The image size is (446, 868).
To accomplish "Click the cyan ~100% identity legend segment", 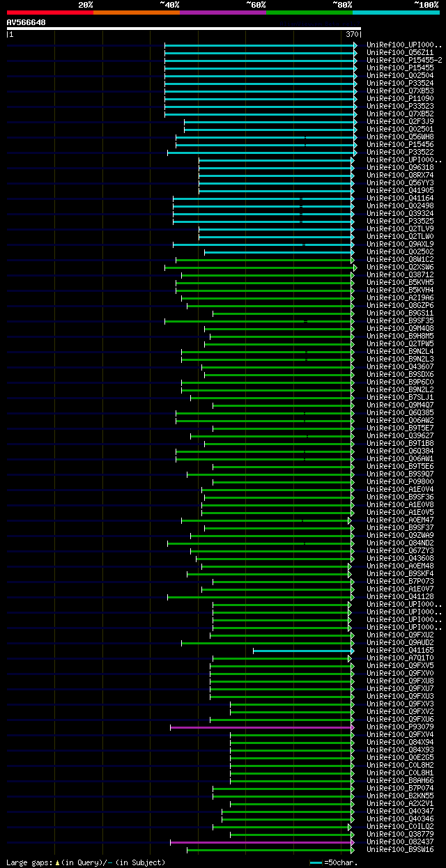I will pos(396,12).
